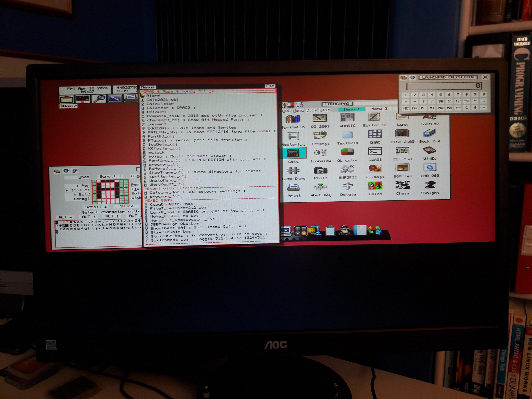
Task: Click the spy detective icon in dock
Action: 345,230
